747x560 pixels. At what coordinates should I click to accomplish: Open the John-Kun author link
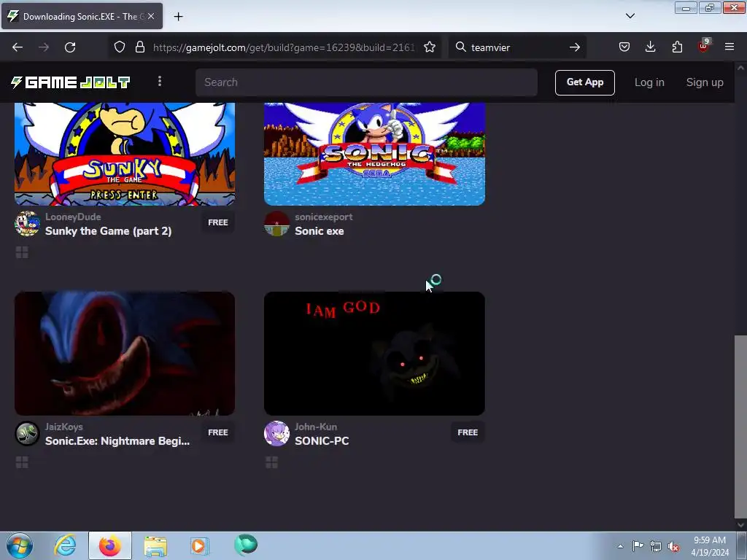pyautogui.click(x=315, y=427)
